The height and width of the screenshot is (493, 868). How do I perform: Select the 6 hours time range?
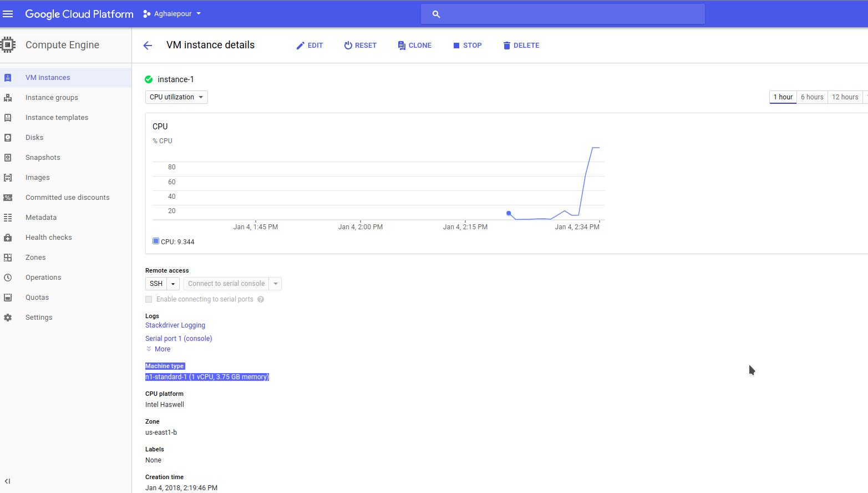point(812,97)
